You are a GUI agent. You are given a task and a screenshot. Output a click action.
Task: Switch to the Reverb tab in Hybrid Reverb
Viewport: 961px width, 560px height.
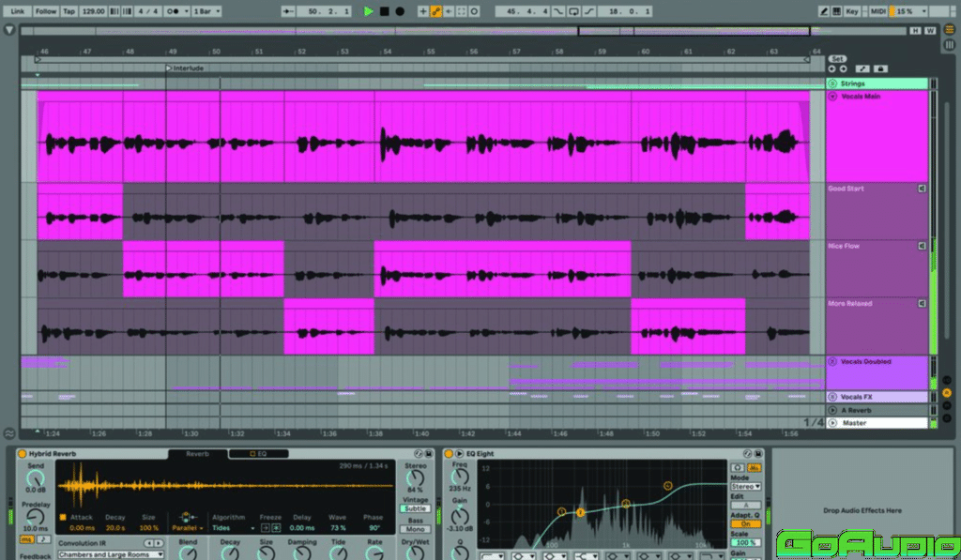point(196,453)
